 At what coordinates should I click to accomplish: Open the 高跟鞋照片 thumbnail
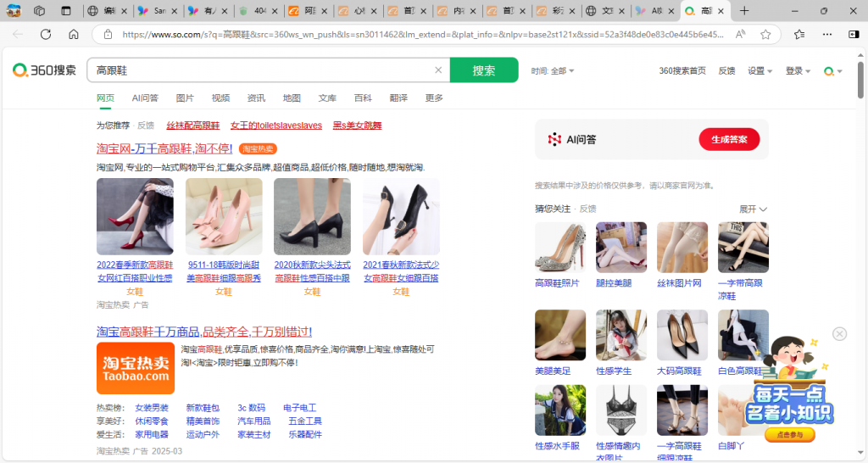coord(560,248)
